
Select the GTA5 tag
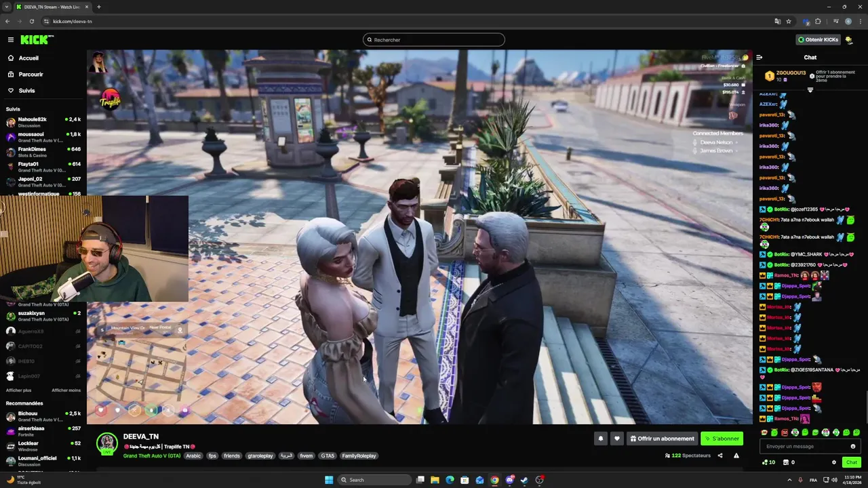pyautogui.click(x=328, y=456)
